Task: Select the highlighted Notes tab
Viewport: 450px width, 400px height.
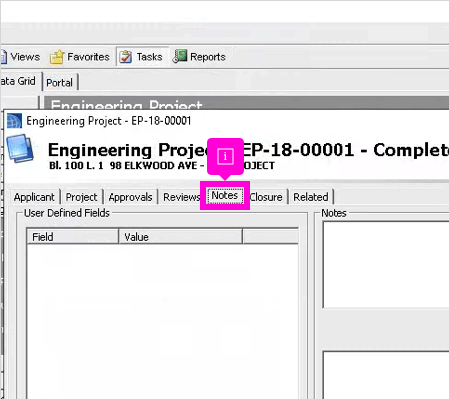Action: coord(225,195)
